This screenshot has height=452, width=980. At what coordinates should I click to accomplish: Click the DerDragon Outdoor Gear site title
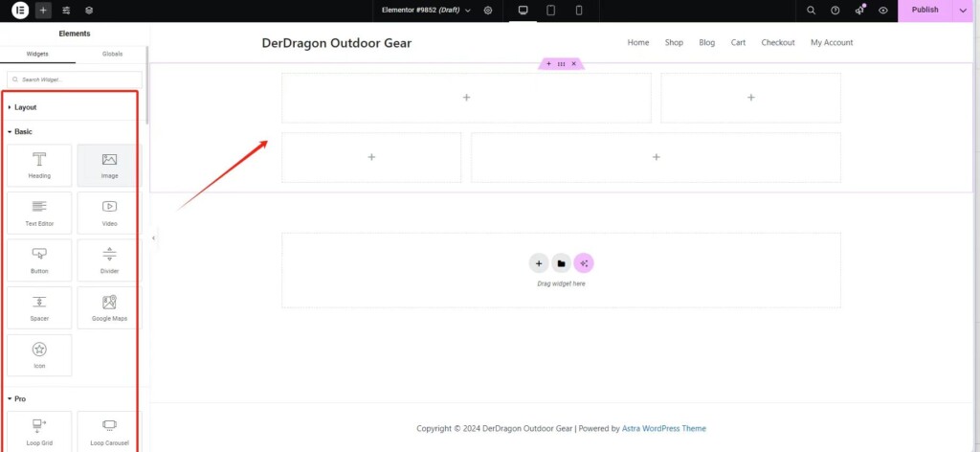337,43
